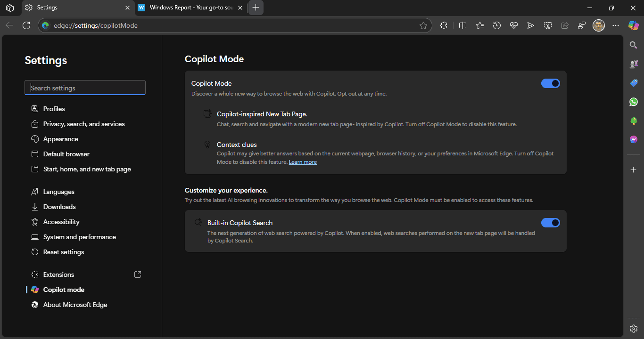Open the Extensions toolbar puzzle icon
The image size is (644, 339).
(444, 25)
